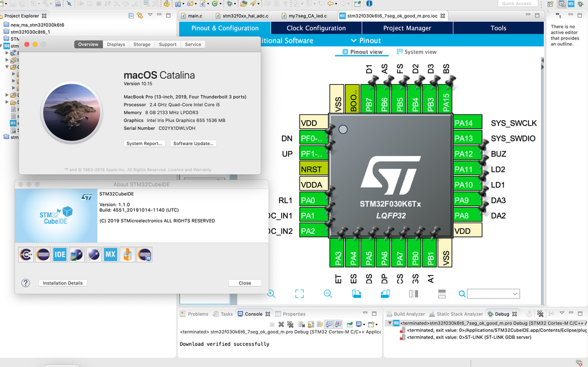Switch to Project Manager tab
Image resolution: width=588 pixels, height=367 pixels.
(407, 28)
